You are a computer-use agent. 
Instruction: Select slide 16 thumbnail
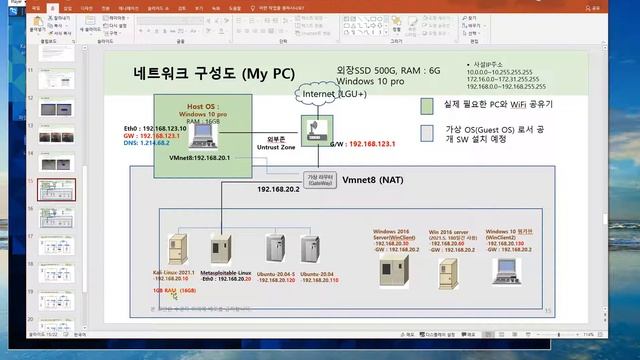click(x=57, y=218)
